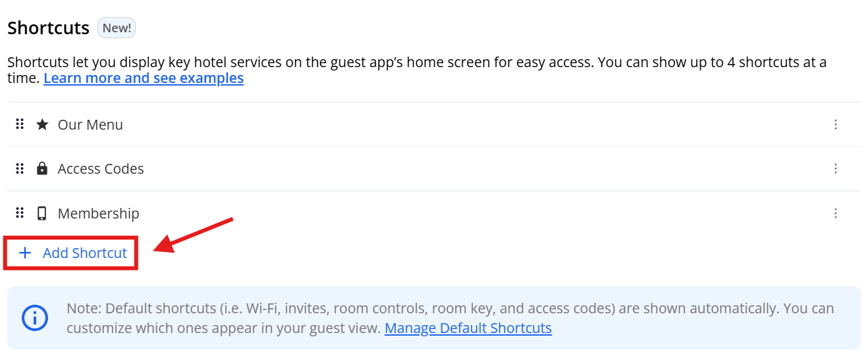Select the Access Codes shortcut label

(101, 169)
